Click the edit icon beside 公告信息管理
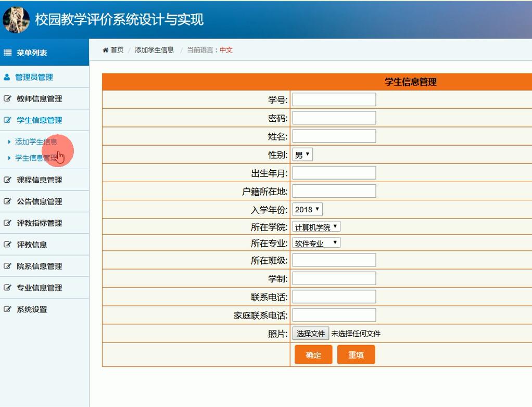Viewport: 532px width, 407px height. [x=7, y=201]
